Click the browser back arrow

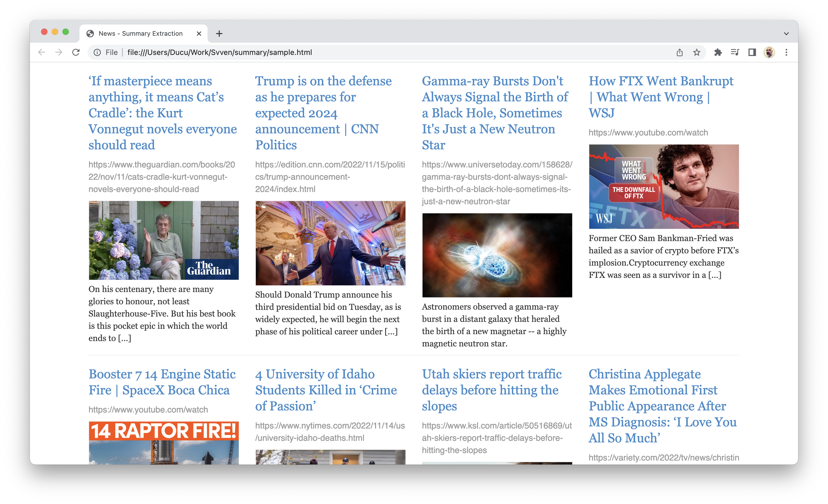pos(42,53)
